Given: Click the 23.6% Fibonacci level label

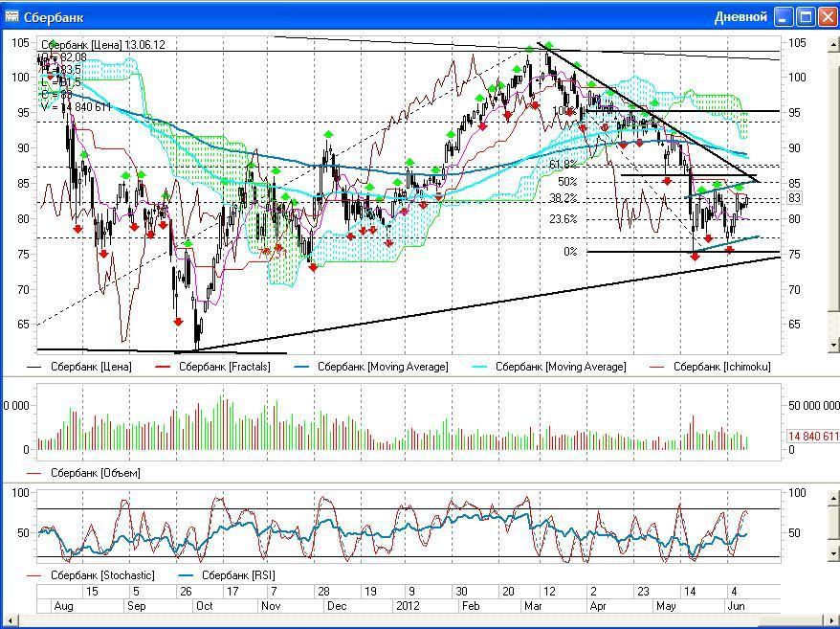Looking at the screenshot, I should (x=564, y=219).
